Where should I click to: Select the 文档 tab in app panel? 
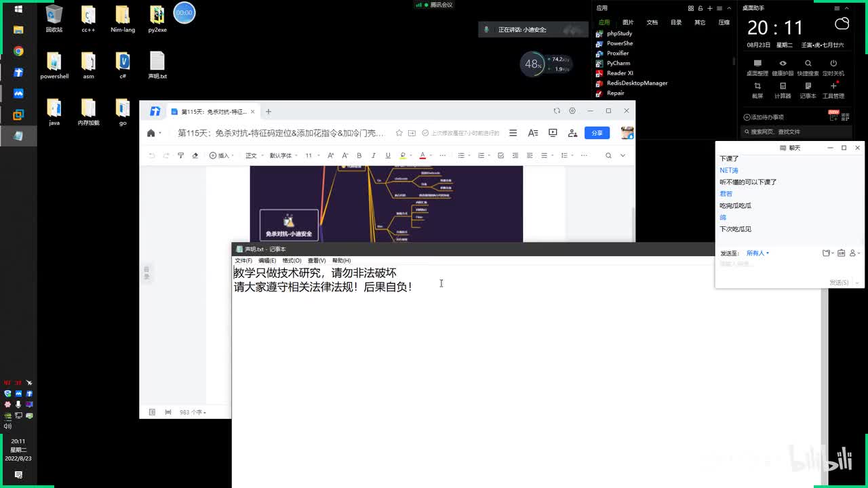coord(652,22)
